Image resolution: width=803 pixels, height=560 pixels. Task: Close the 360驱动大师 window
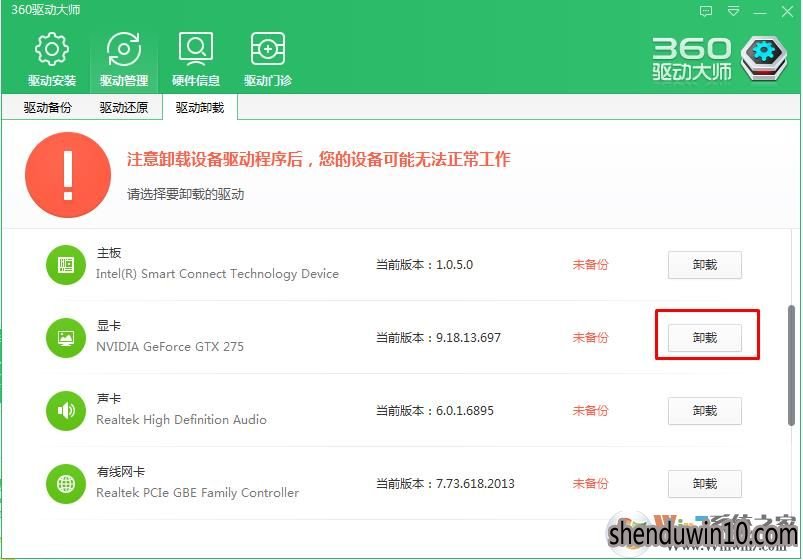click(787, 12)
